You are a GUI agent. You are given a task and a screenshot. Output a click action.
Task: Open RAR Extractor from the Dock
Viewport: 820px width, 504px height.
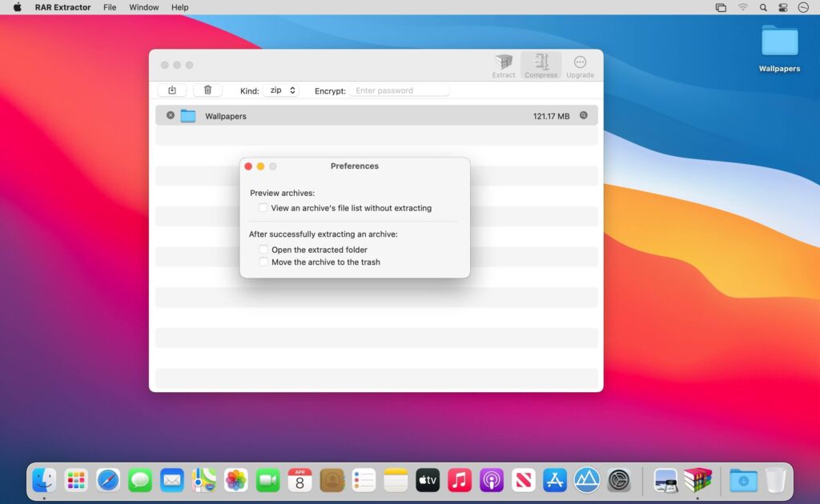[x=666, y=480]
